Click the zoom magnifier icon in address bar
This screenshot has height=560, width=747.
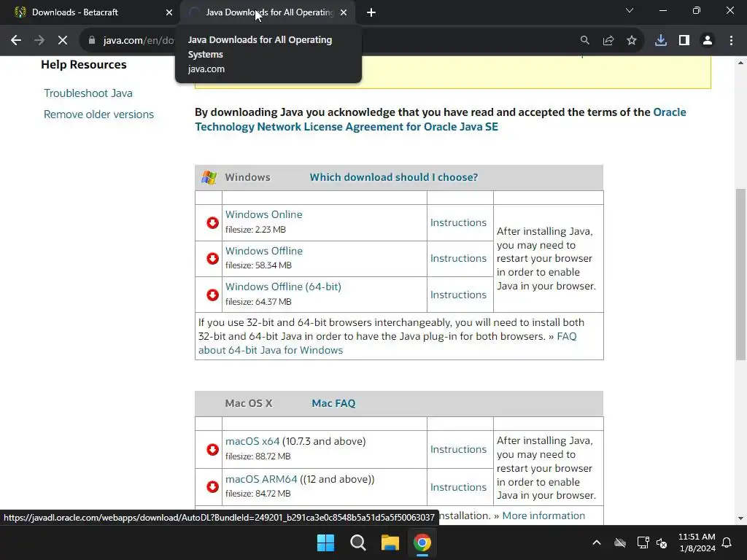click(584, 41)
